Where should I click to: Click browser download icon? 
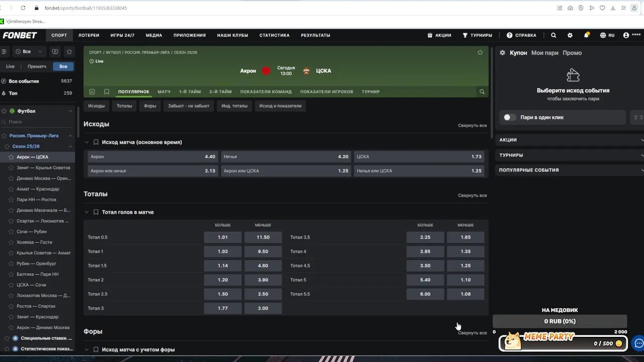pos(613,8)
